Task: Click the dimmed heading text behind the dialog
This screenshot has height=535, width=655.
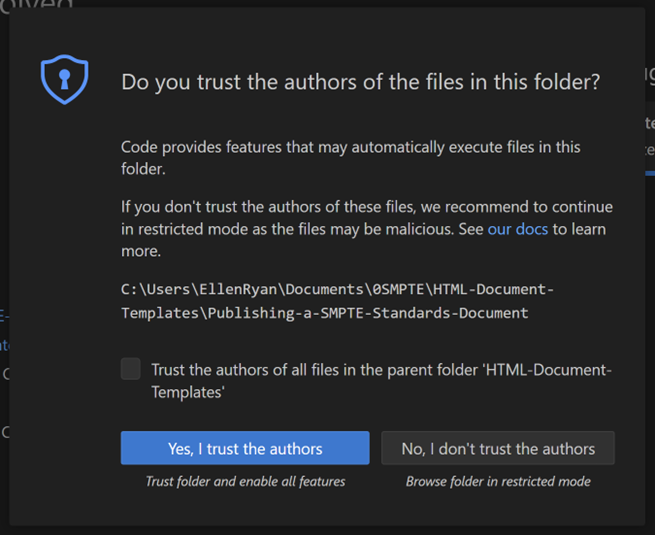Action: coord(38,6)
